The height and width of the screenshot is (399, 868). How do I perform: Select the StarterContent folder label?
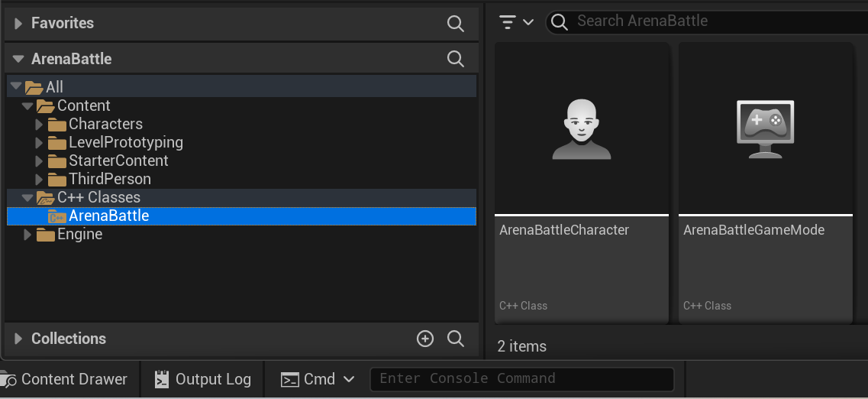tap(118, 161)
